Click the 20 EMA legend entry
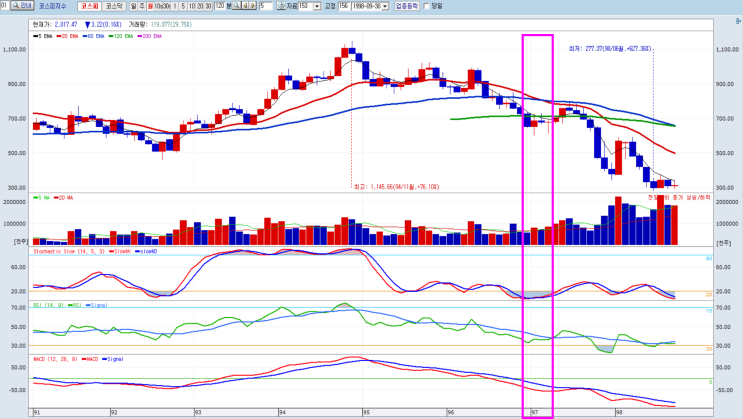The width and height of the screenshot is (743, 419). point(67,36)
